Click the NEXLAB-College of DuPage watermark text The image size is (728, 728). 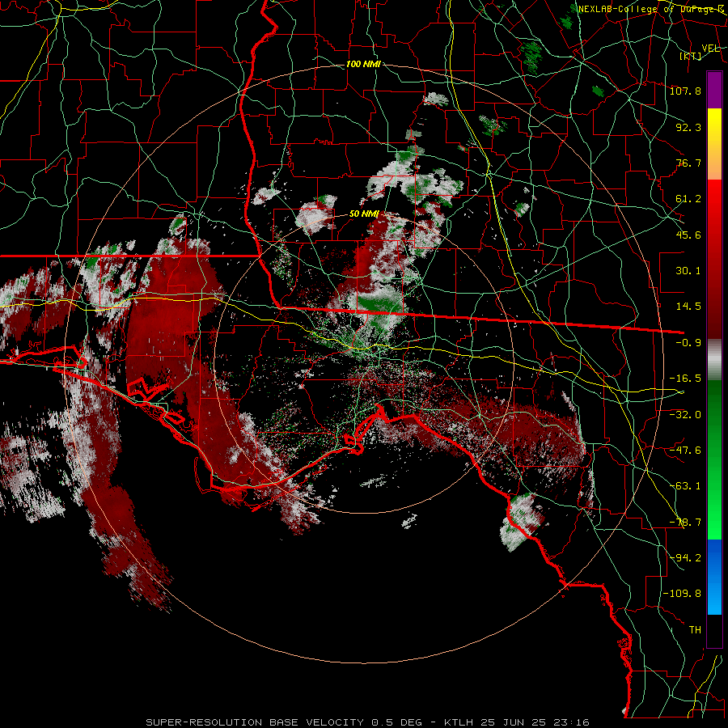650,9
